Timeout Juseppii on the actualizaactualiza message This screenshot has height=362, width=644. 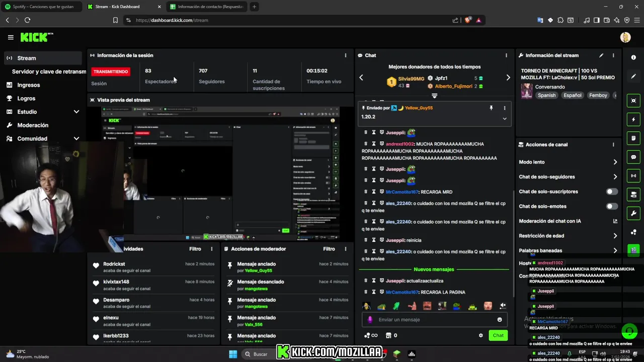coord(374,281)
